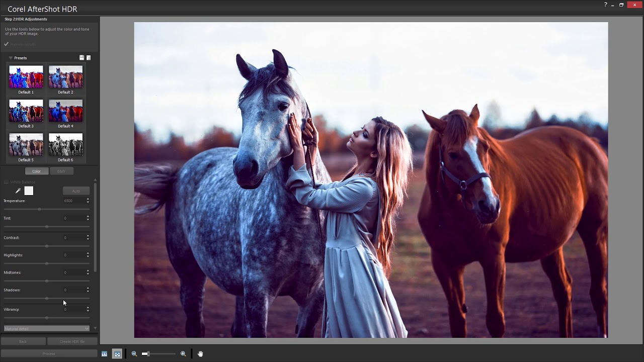Screen dimensions: 644x362
Task: Select the Pan hand tool
Action: coord(200,353)
